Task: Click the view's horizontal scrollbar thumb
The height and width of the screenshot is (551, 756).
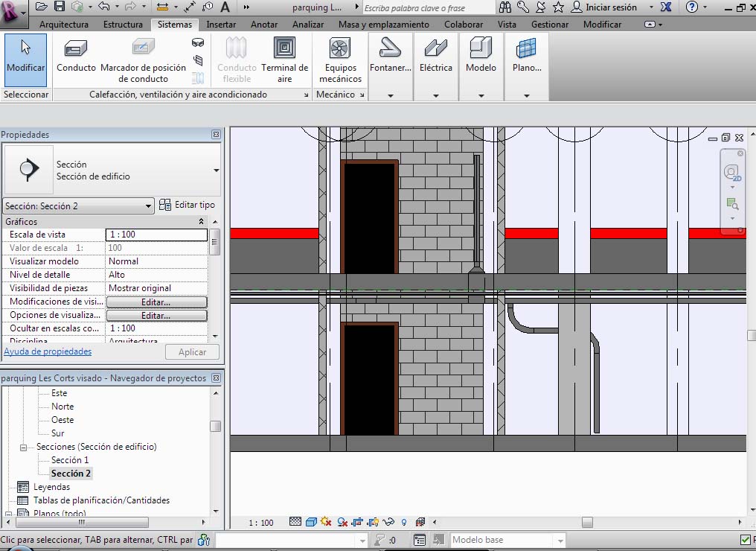Action: (x=587, y=523)
